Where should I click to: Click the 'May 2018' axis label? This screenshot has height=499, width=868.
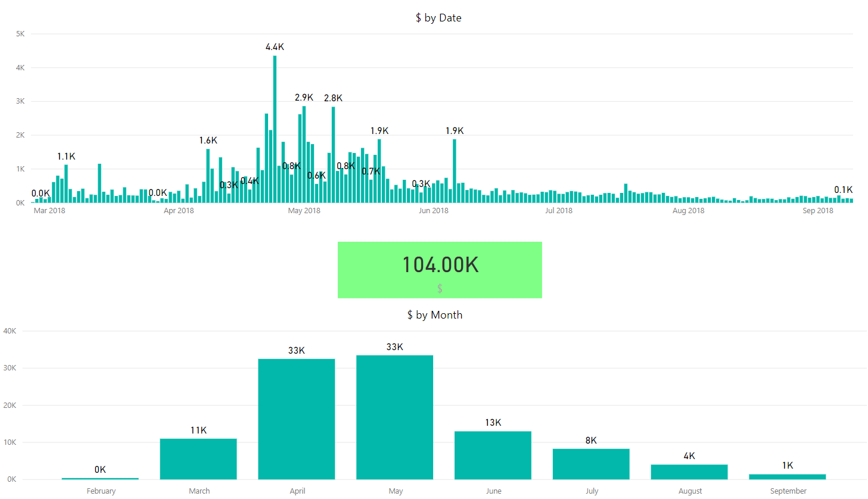click(304, 211)
